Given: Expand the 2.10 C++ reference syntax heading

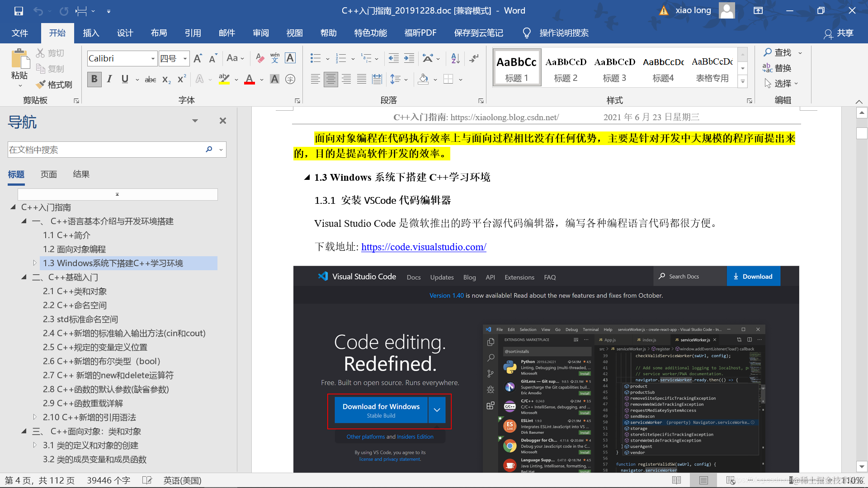Looking at the screenshot, I should click(35, 417).
